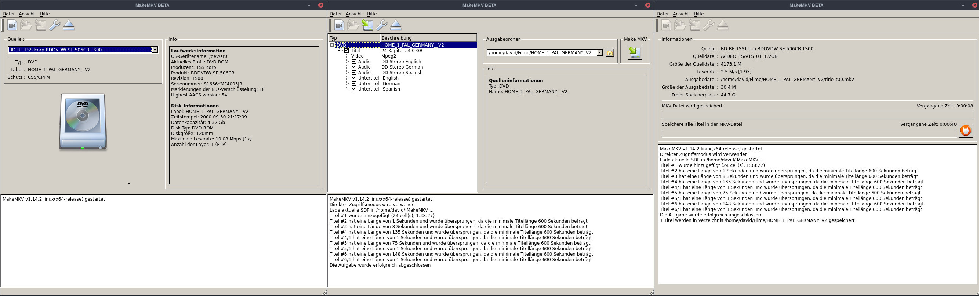980x296 pixels.
Task: Open files icon in middle window toolbar
Action: coord(340,25)
